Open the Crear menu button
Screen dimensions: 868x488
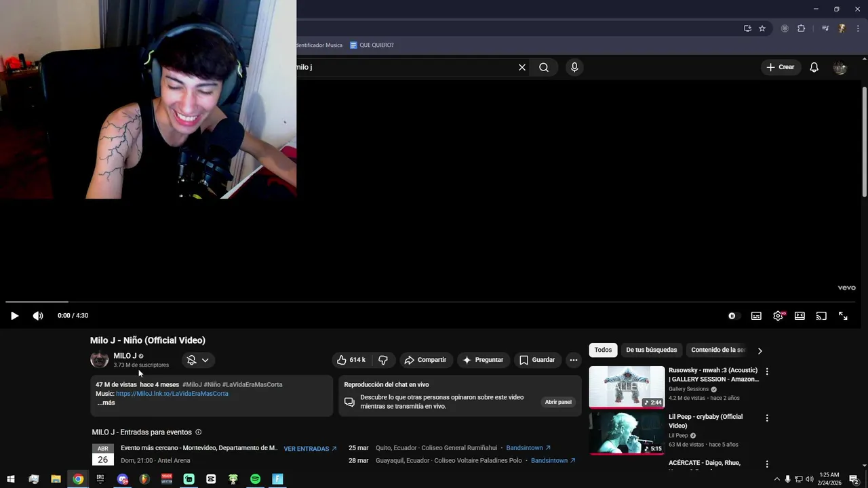781,67
